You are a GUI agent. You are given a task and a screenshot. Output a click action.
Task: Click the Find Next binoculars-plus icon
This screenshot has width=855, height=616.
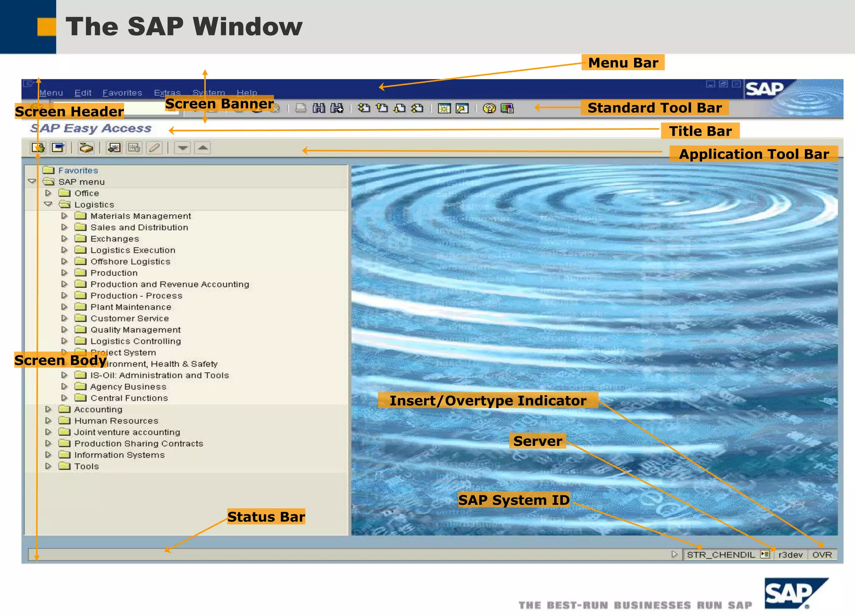tap(336, 109)
